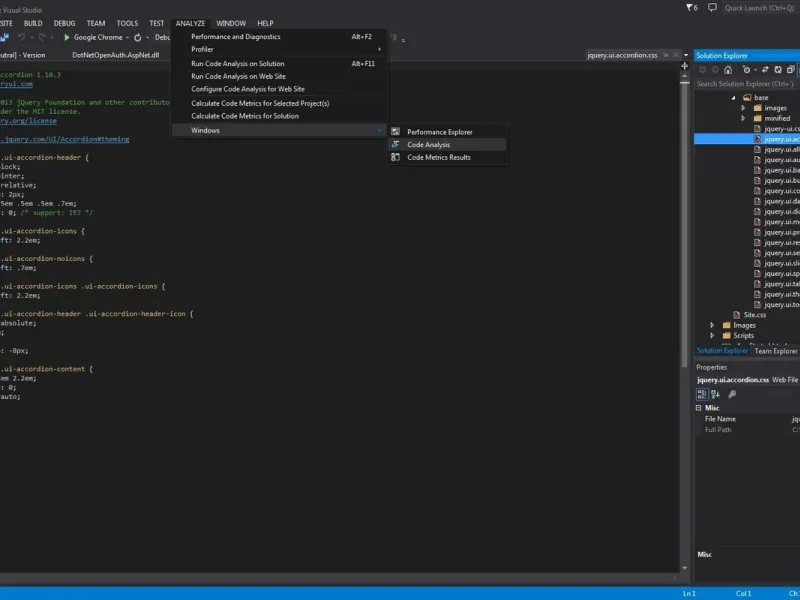
Task: Choose Run Code Analysis on Solution
Action: point(237,63)
